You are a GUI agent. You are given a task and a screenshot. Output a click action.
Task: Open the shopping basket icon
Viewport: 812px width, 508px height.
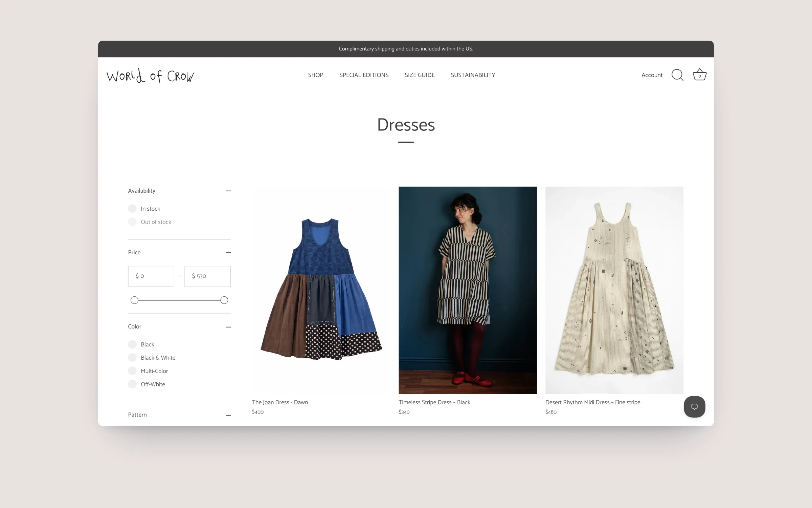click(699, 75)
